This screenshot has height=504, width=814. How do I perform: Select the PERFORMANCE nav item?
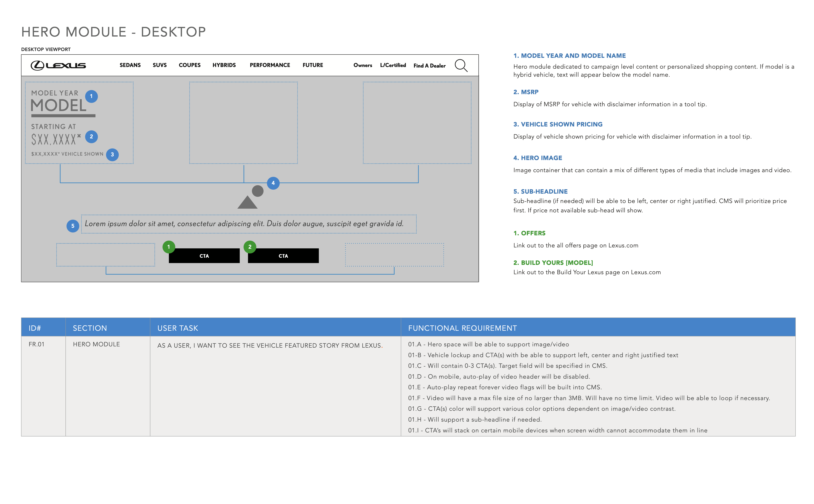pyautogui.click(x=270, y=65)
